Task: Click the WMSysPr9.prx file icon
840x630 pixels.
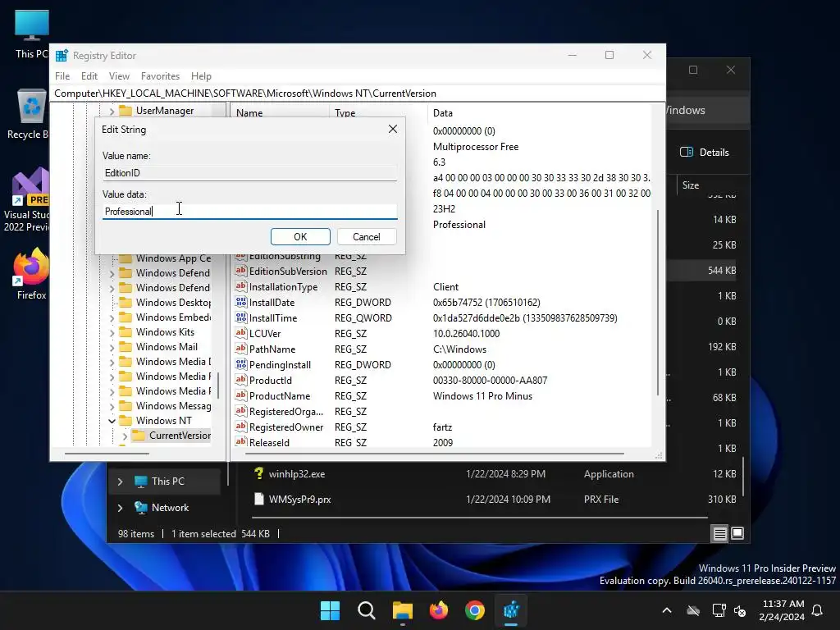Action: click(x=258, y=500)
